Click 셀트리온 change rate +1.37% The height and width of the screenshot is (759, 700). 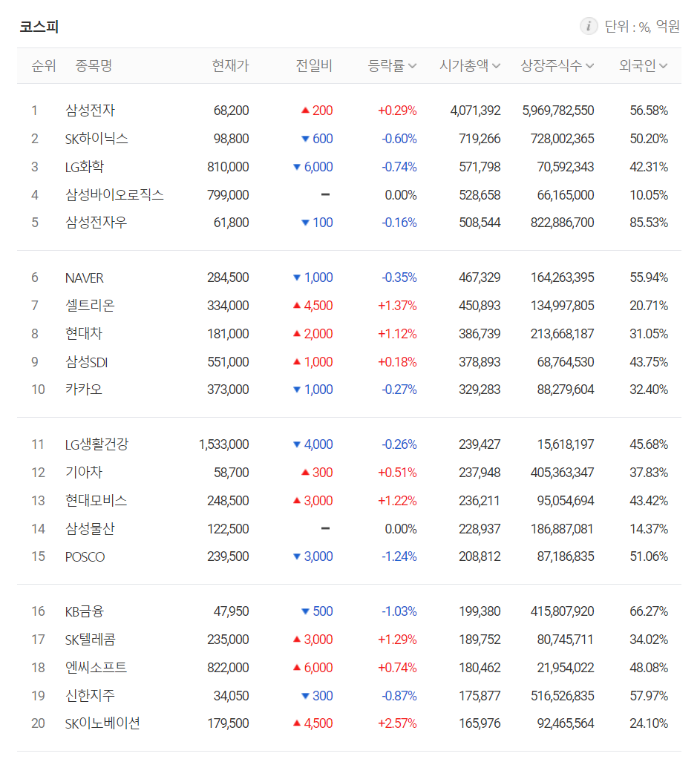(x=397, y=306)
